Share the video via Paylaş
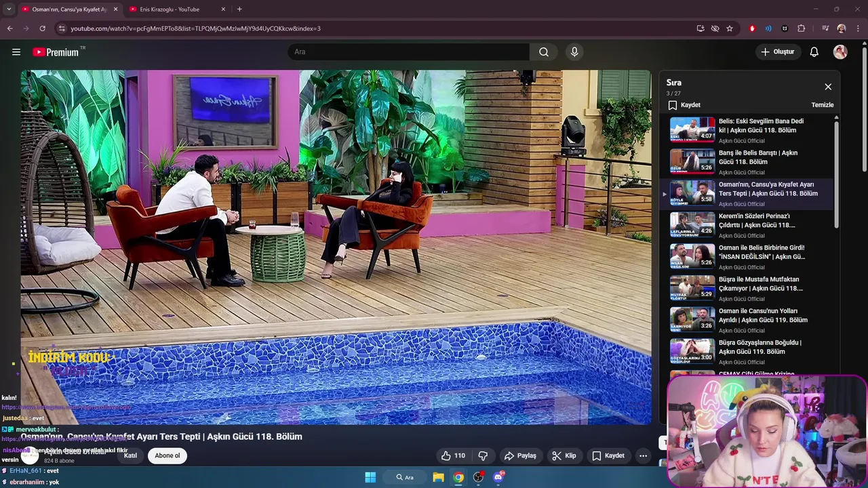The image size is (868, 488). point(520,455)
